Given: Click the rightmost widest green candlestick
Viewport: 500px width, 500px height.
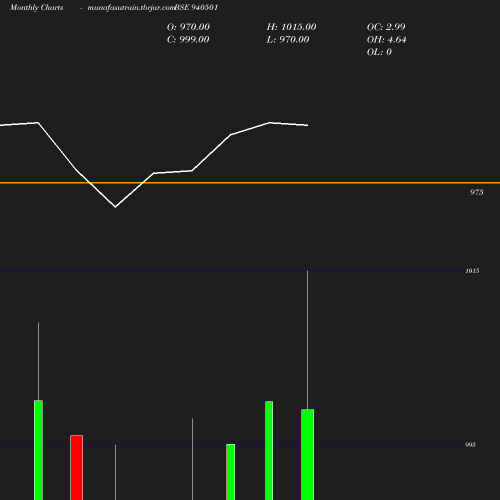Looking at the screenshot, I should click(307, 454).
